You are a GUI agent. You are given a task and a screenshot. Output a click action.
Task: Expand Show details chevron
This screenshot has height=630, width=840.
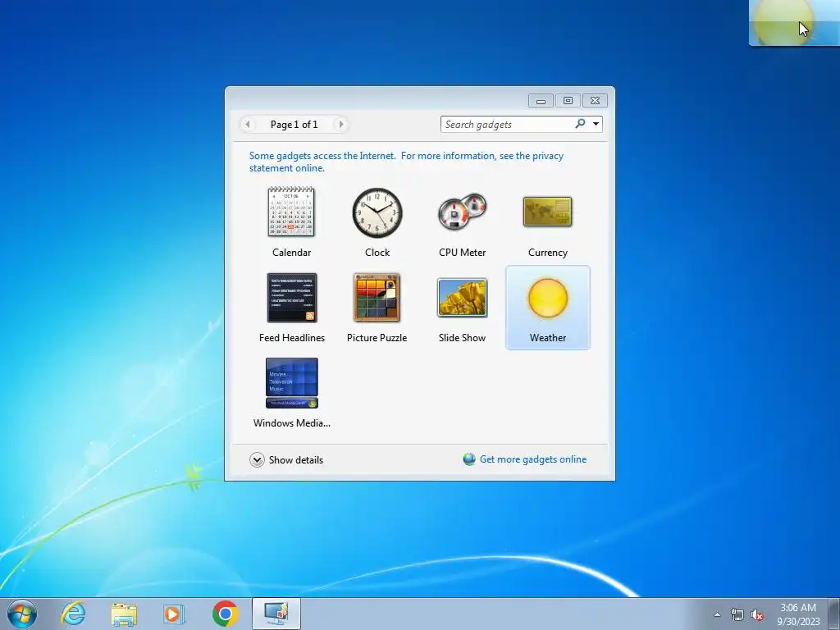pyautogui.click(x=257, y=459)
